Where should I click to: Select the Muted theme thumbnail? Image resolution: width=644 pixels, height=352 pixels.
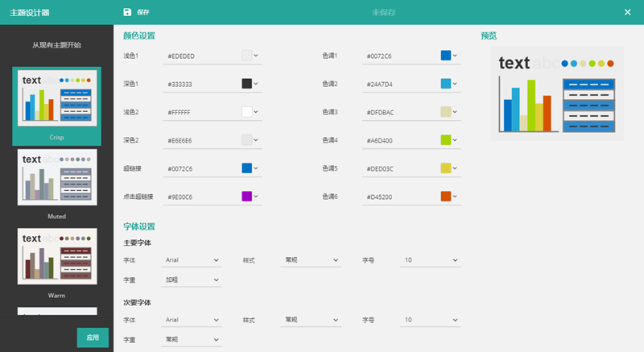(56, 176)
